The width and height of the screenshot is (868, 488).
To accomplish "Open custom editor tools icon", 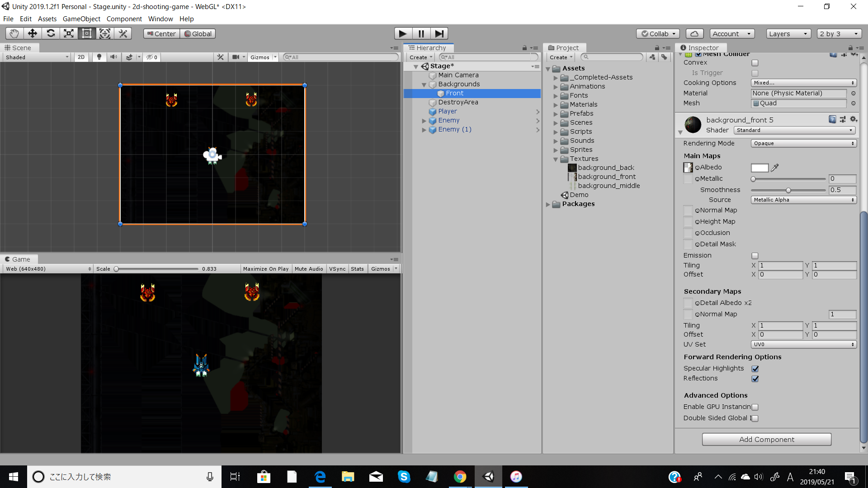I will (123, 33).
